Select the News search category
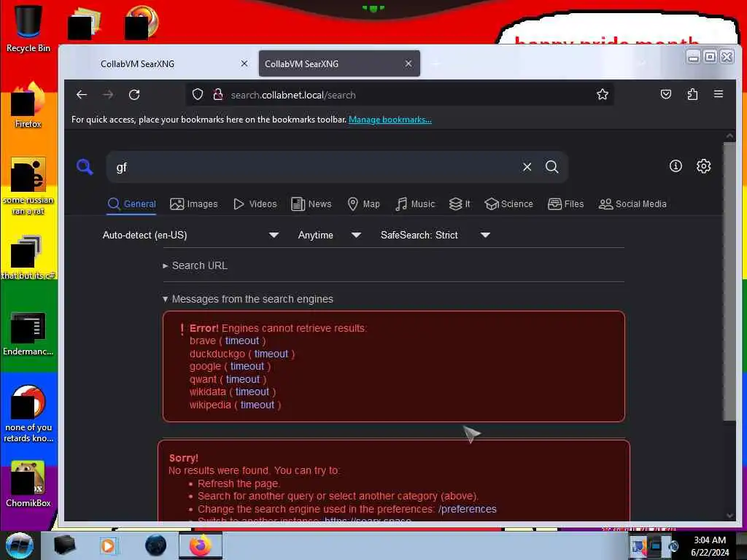Screen dimensions: 747x560 tap(311, 204)
